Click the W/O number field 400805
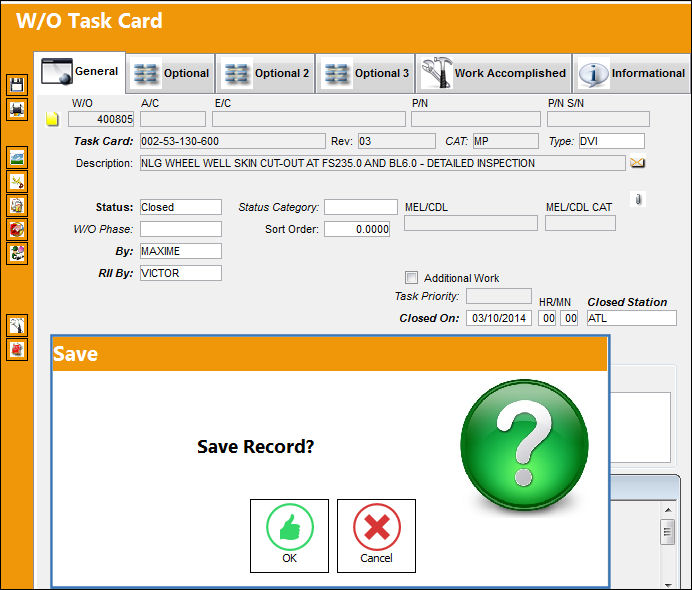Image resolution: width=692 pixels, height=590 pixels. tap(101, 119)
